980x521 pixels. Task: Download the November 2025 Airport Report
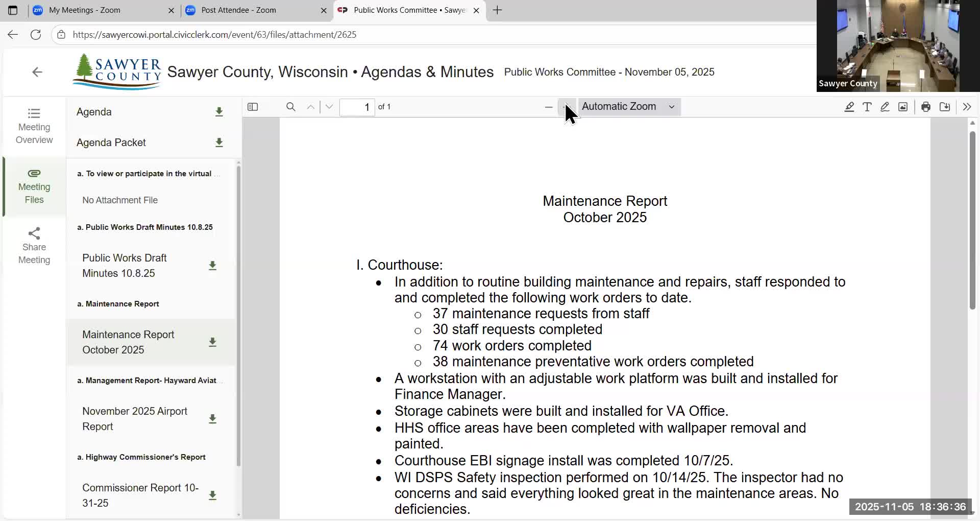(x=212, y=419)
